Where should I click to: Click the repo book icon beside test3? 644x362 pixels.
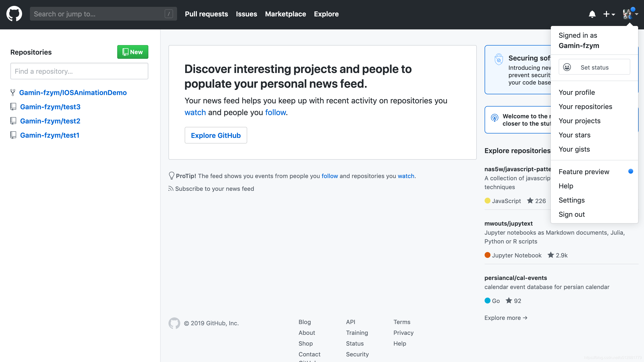pos(13,107)
